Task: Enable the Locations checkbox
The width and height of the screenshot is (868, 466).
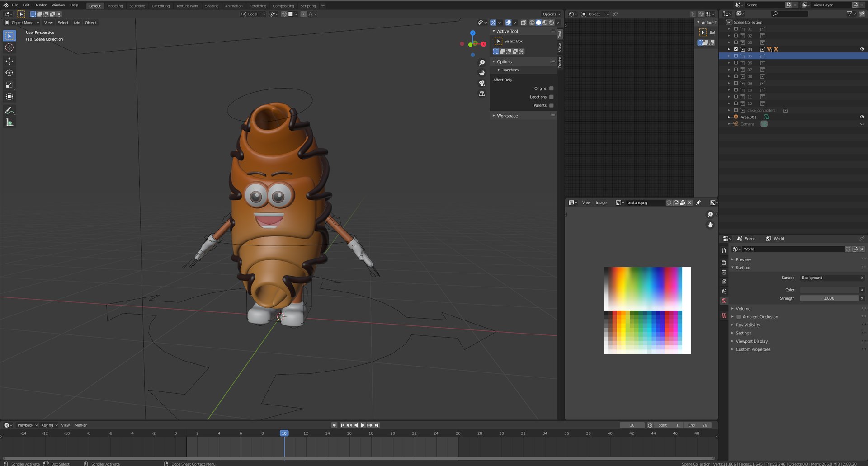Action: [x=551, y=97]
